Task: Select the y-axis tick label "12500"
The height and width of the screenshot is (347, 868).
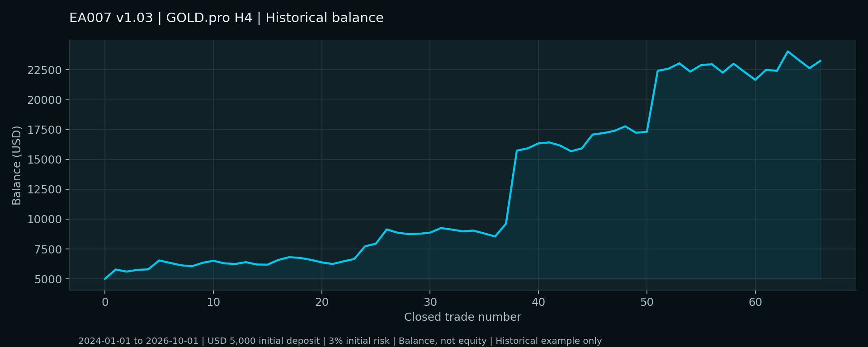Action: point(45,190)
